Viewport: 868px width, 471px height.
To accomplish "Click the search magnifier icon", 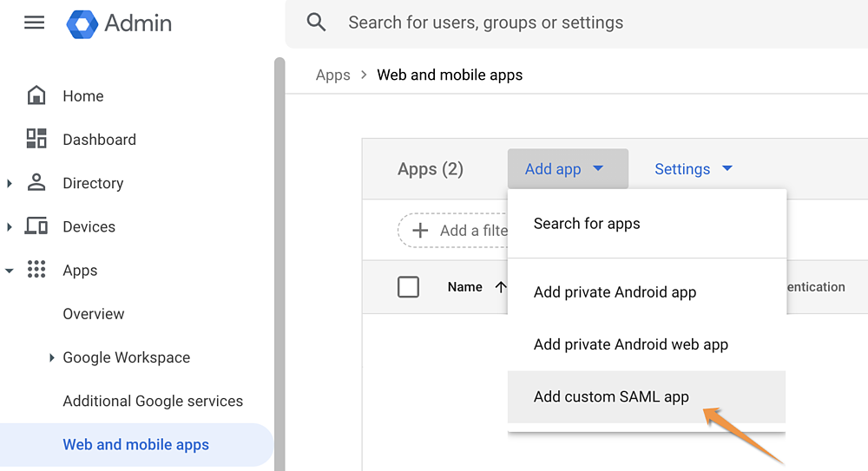I will [x=316, y=23].
